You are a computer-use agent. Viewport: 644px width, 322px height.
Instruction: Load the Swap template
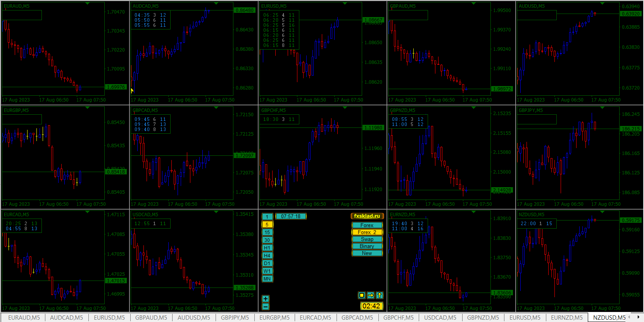coord(367,239)
